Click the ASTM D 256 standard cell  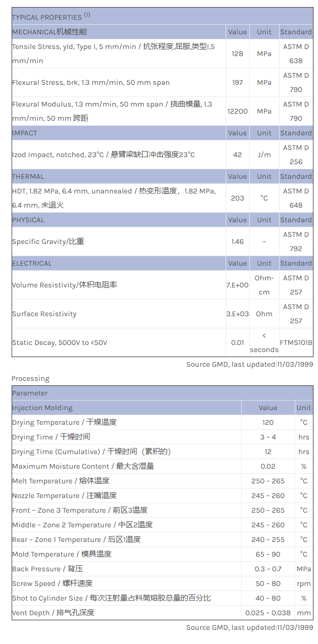296,155
